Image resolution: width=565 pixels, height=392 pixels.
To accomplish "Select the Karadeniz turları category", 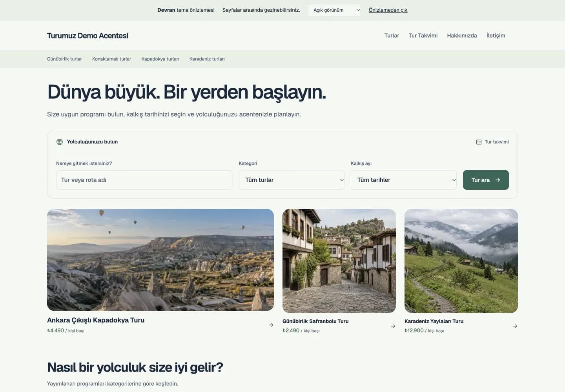I will [207, 59].
